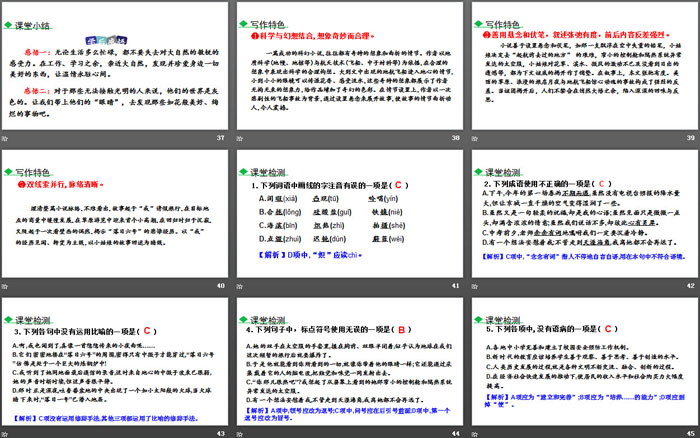Select slide 37 thumbnail titled 课堂小结
Viewport: 700px width, 438px height.
click(x=115, y=66)
